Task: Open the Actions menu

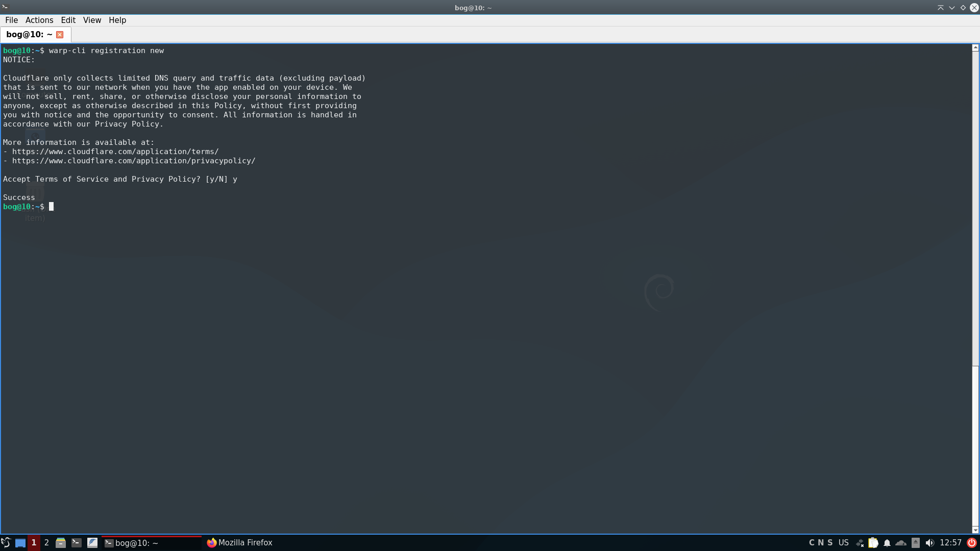Action: (39, 20)
